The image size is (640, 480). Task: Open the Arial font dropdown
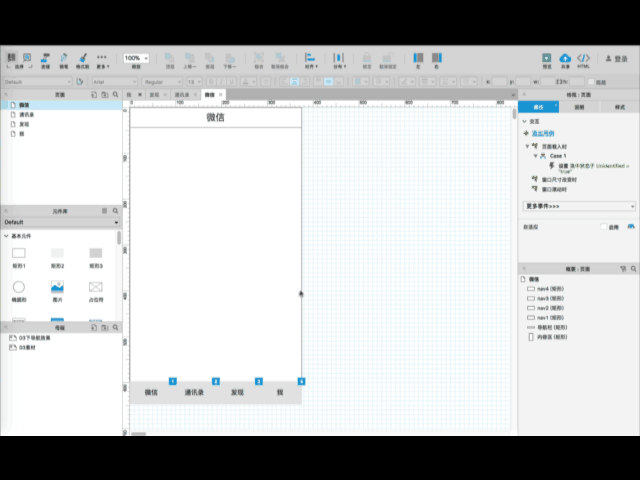[x=114, y=82]
